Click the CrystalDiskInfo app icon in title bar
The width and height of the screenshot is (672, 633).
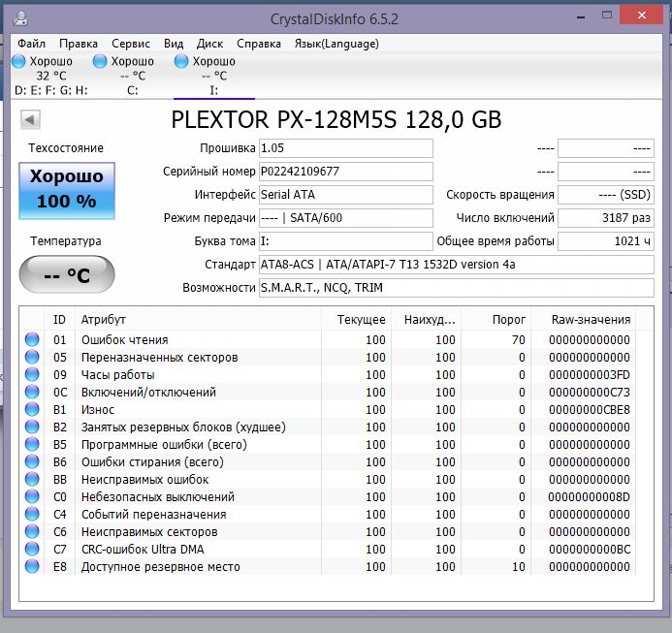[20, 18]
